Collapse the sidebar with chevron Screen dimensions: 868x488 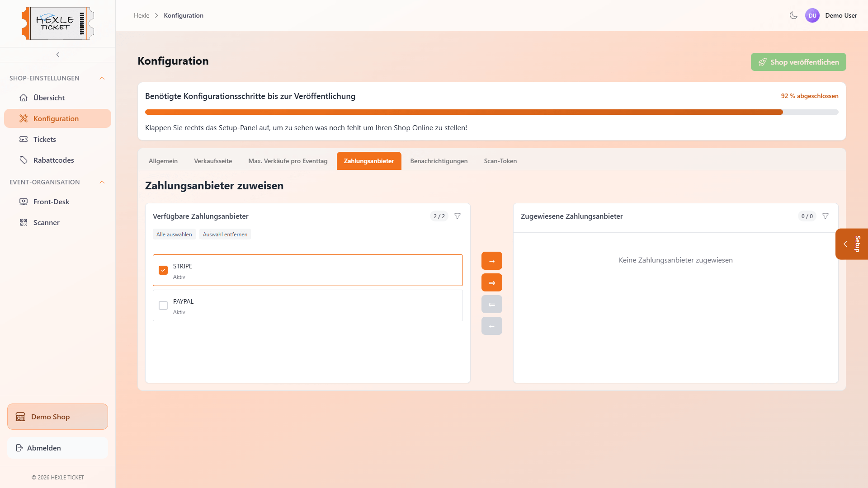58,55
